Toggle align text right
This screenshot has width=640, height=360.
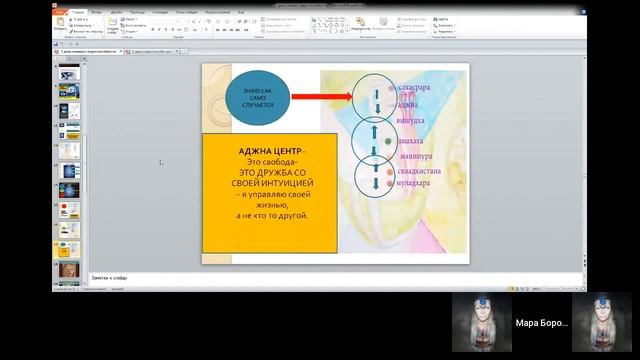click(x=231, y=30)
